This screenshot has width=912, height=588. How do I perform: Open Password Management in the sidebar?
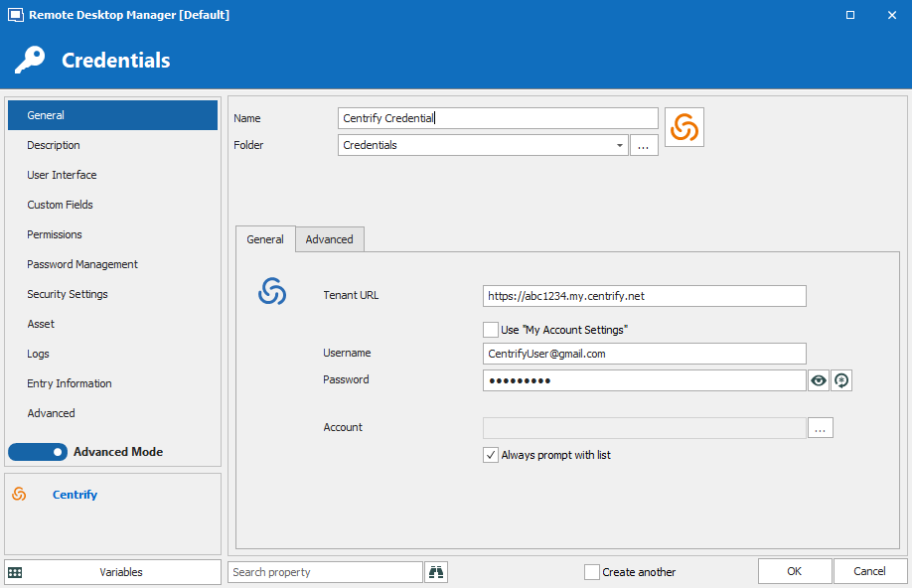[82, 264]
